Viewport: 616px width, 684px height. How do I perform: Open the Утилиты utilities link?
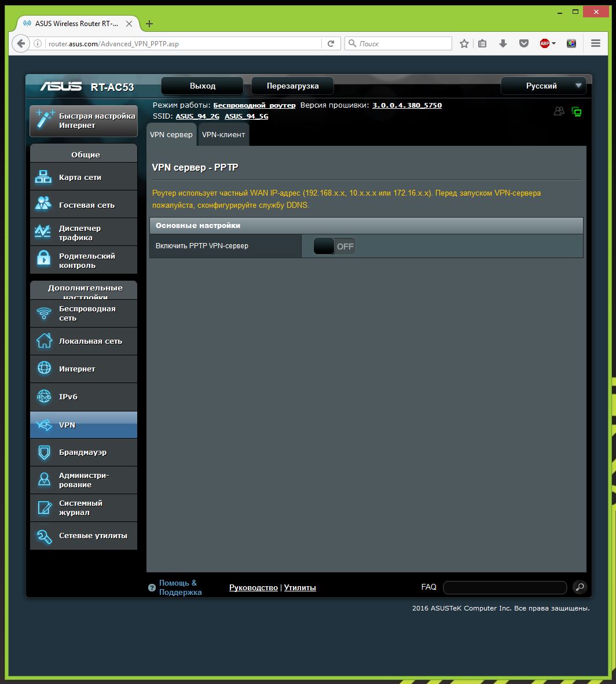click(300, 587)
